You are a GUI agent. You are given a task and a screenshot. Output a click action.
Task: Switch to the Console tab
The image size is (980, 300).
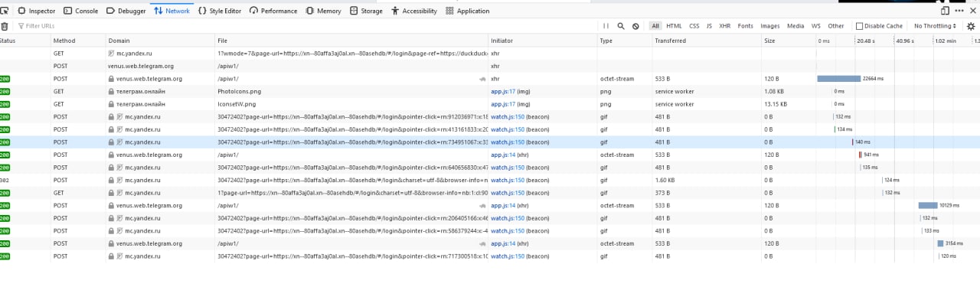(x=81, y=11)
